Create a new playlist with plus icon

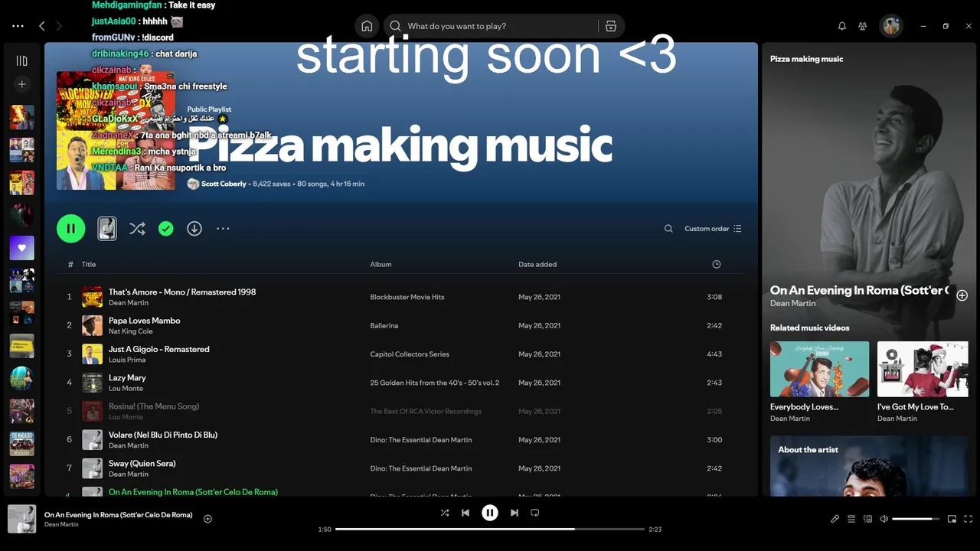tap(22, 84)
